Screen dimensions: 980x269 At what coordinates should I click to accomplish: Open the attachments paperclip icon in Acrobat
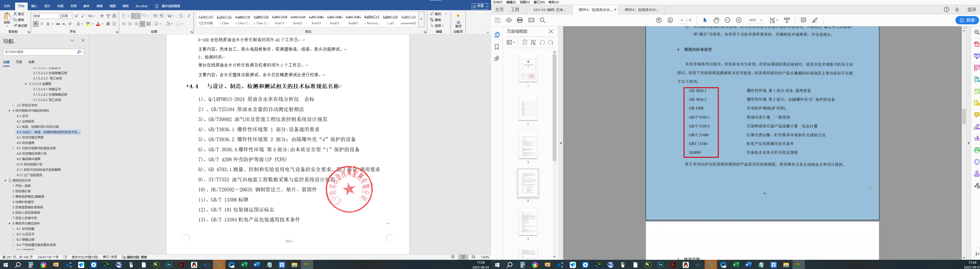coord(497,59)
